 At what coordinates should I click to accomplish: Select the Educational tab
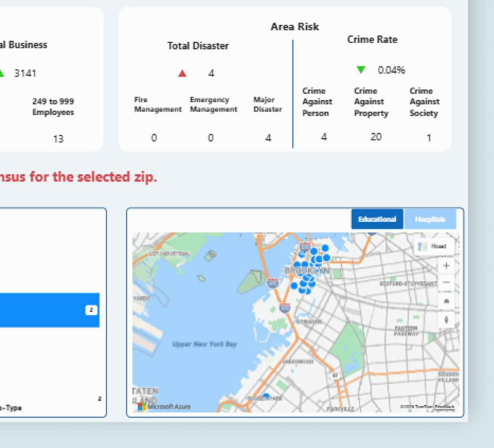377,219
